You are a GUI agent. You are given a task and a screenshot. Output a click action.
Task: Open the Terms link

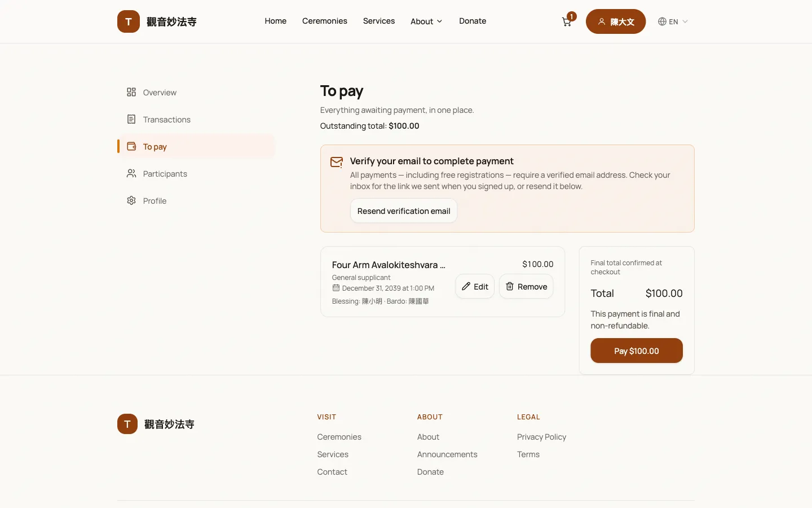point(528,454)
